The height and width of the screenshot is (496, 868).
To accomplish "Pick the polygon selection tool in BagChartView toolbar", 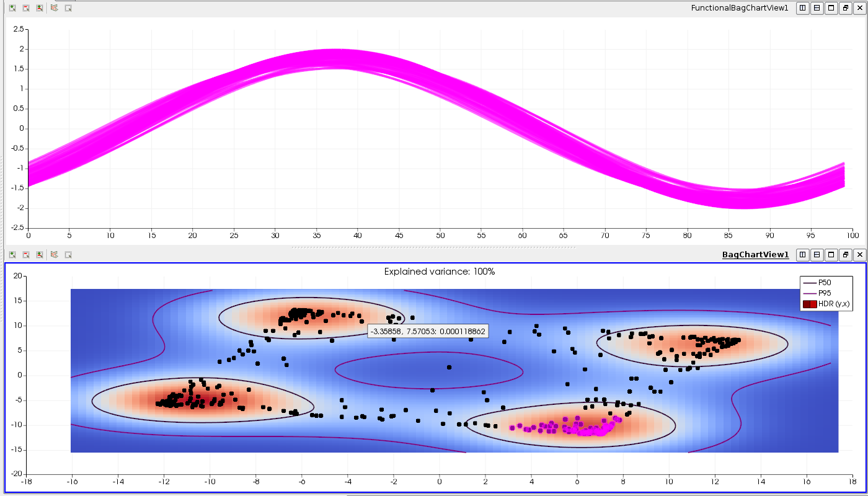I will [x=55, y=254].
